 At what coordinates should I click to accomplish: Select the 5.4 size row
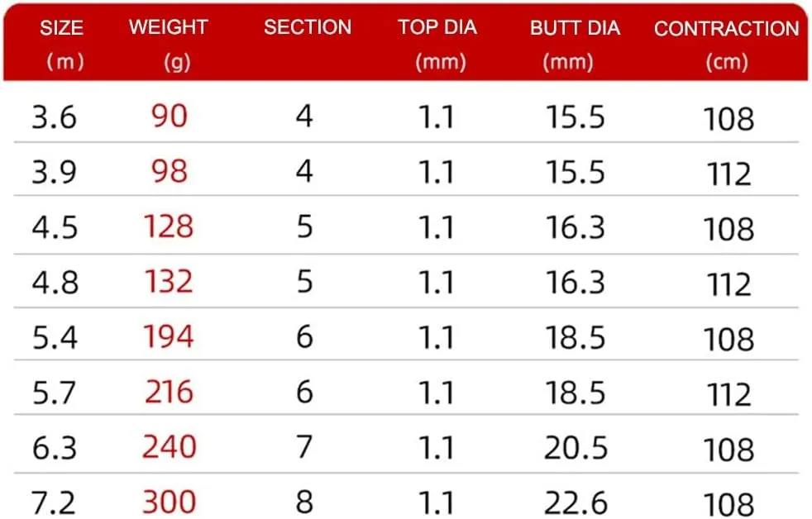406,337
